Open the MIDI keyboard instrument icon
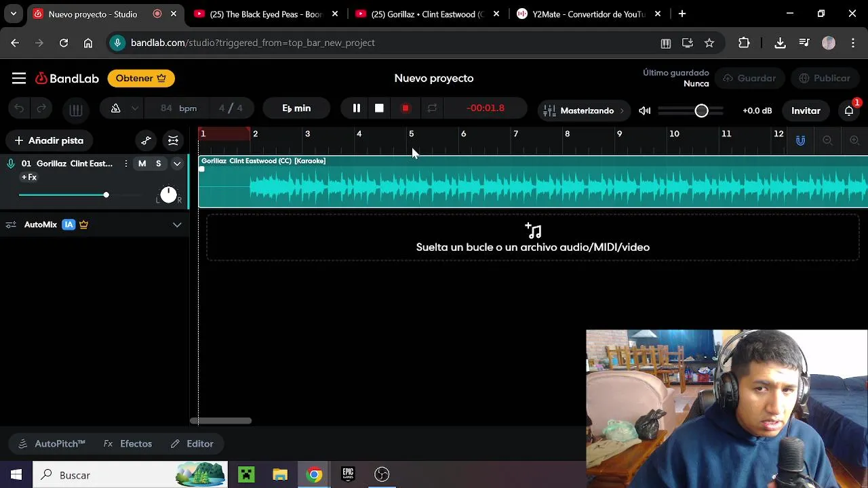Image resolution: width=868 pixels, height=488 pixels. coord(76,109)
